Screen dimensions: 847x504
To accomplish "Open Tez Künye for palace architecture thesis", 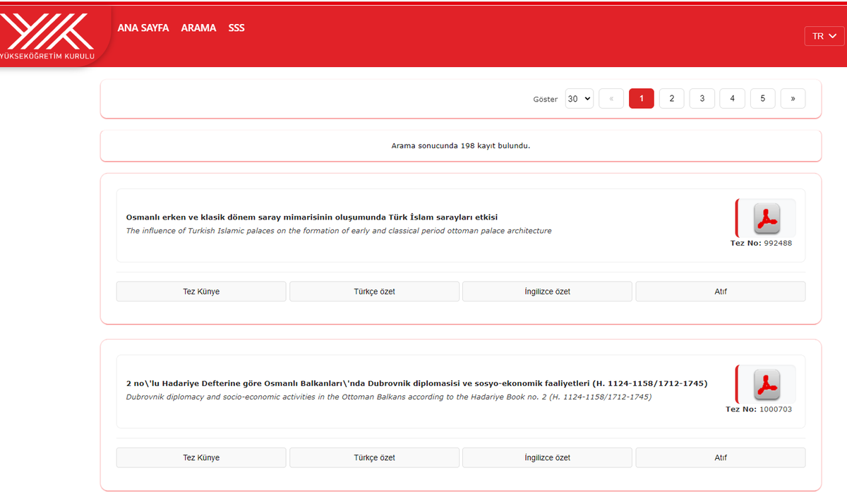I will pyautogui.click(x=201, y=292).
